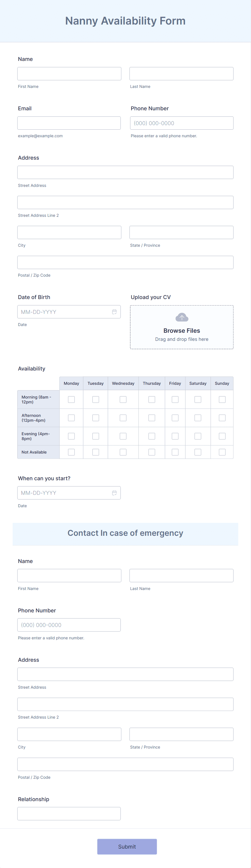The image size is (251, 868).
Task: Check Afternoon availability for Wednesday
Action: point(123,418)
